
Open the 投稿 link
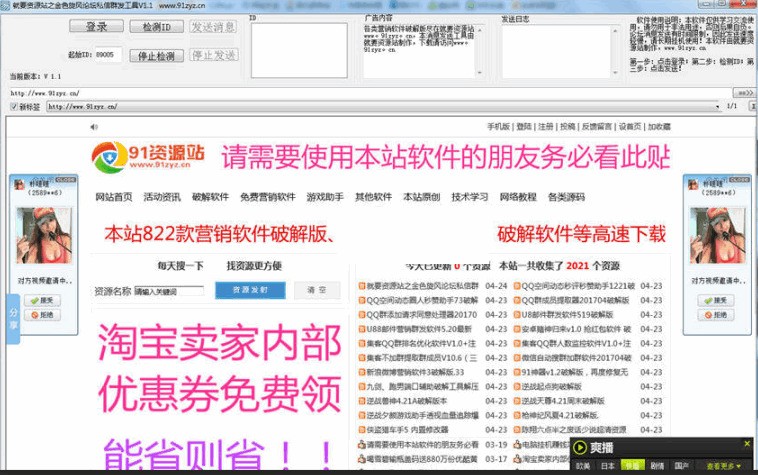point(568,127)
